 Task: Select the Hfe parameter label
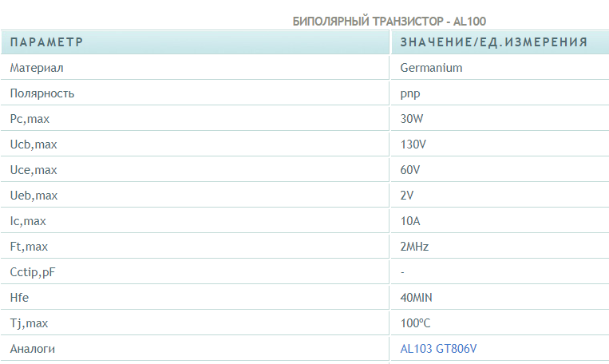pos(18,298)
